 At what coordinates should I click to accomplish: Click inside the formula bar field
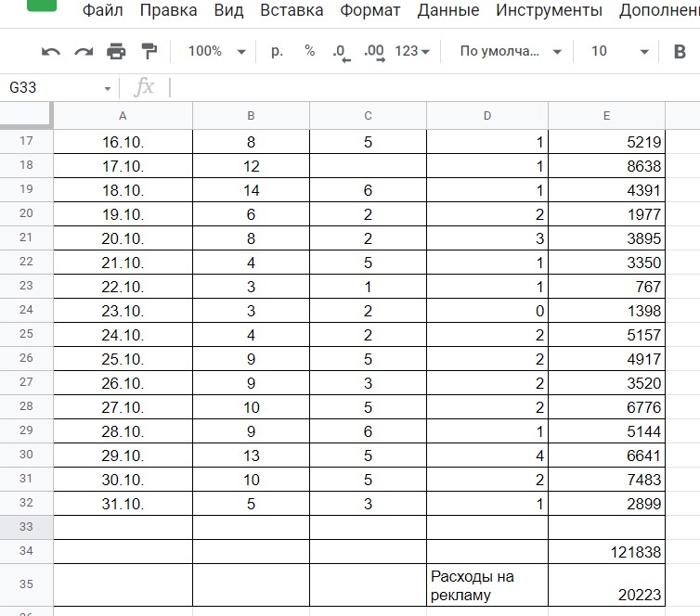(433, 87)
